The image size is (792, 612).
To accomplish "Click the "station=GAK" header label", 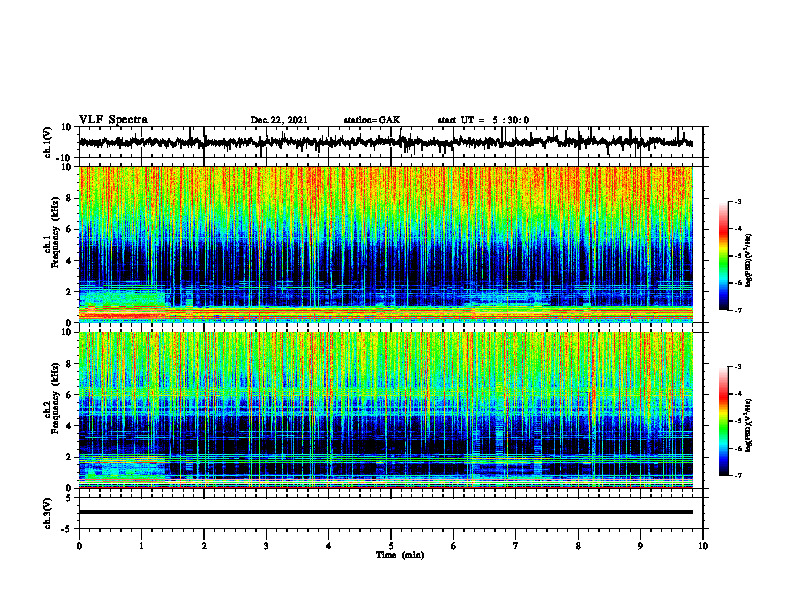I will [x=372, y=120].
